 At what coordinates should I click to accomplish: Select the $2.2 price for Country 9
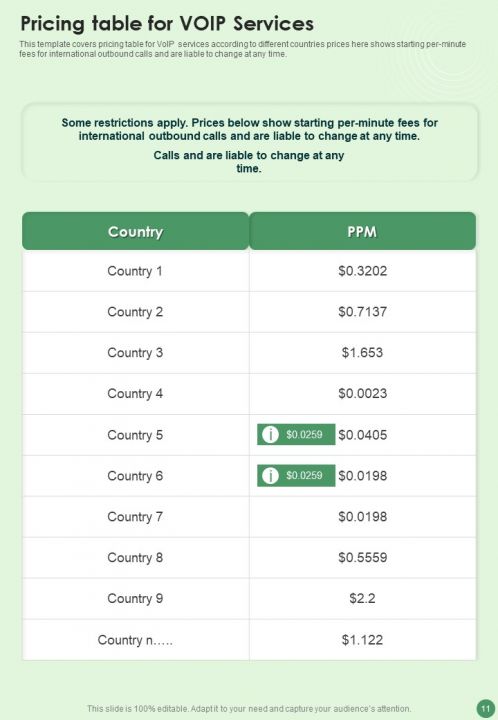pyautogui.click(x=362, y=598)
